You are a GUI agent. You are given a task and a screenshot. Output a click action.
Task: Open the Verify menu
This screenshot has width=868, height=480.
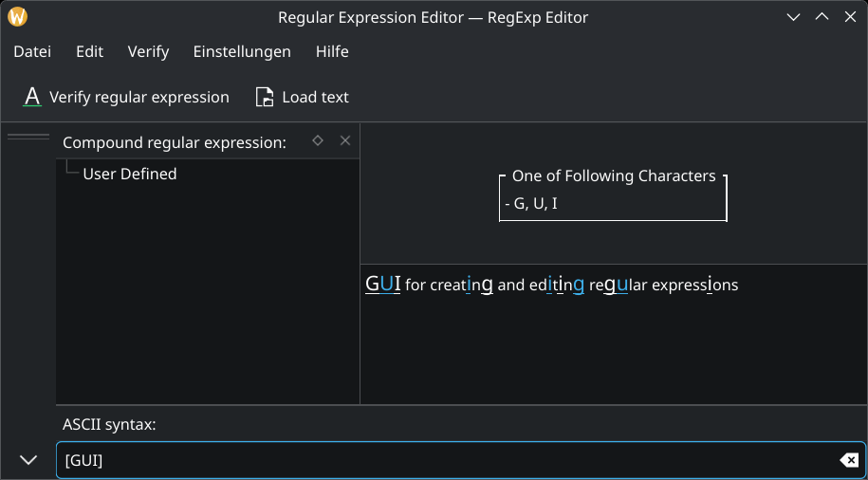pos(148,51)
